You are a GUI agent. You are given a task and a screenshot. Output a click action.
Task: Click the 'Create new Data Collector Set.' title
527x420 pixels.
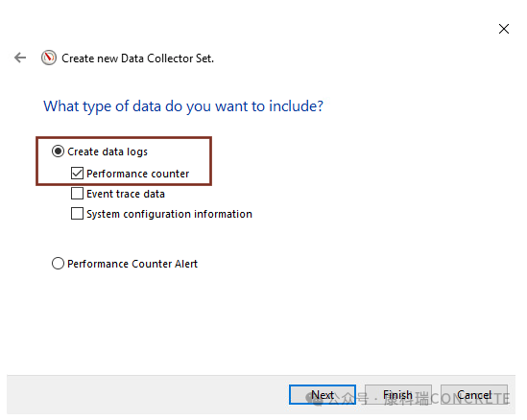(x=138, y=58)
